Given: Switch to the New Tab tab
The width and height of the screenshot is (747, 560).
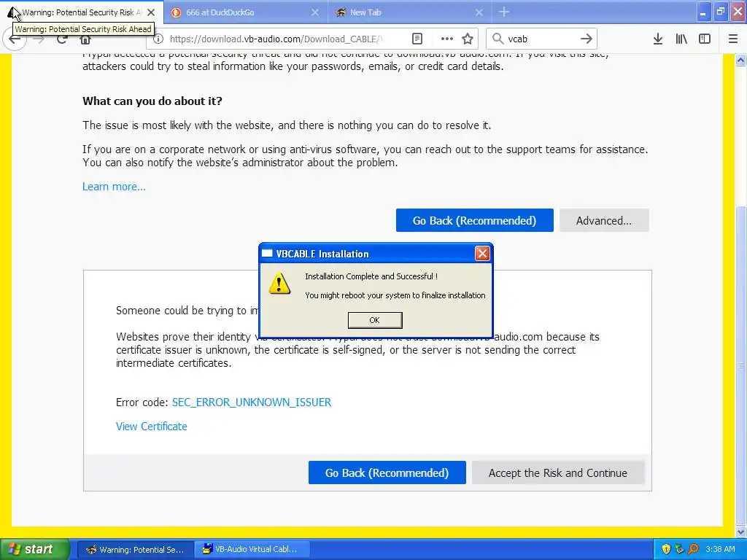Looking at the screenshot, I should [x=410, y=12].
